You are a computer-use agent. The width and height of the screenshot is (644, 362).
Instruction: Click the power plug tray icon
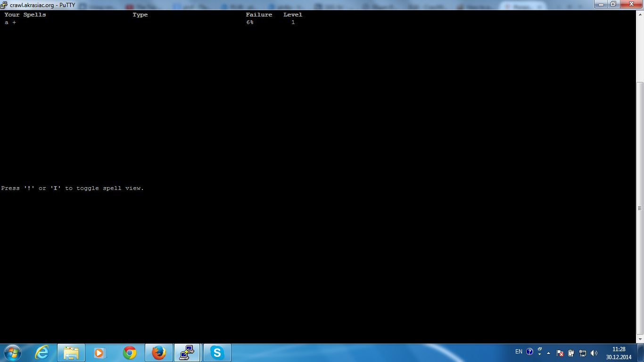point(571,353)
